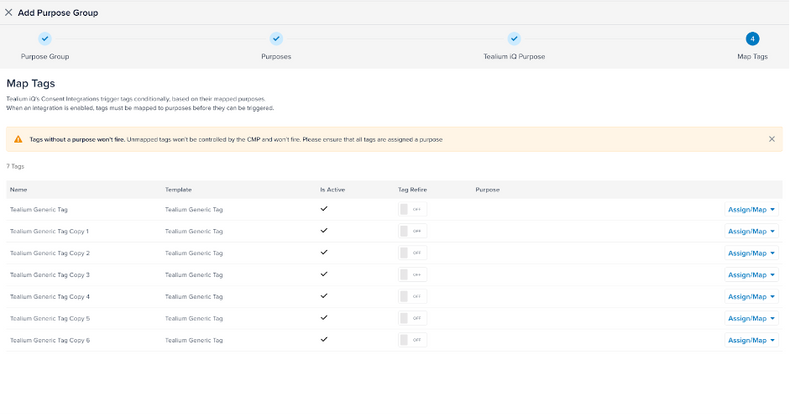Click the Purposes step checkmark icon
Screen dimensions: 790x417
click(x=276, y=39)
